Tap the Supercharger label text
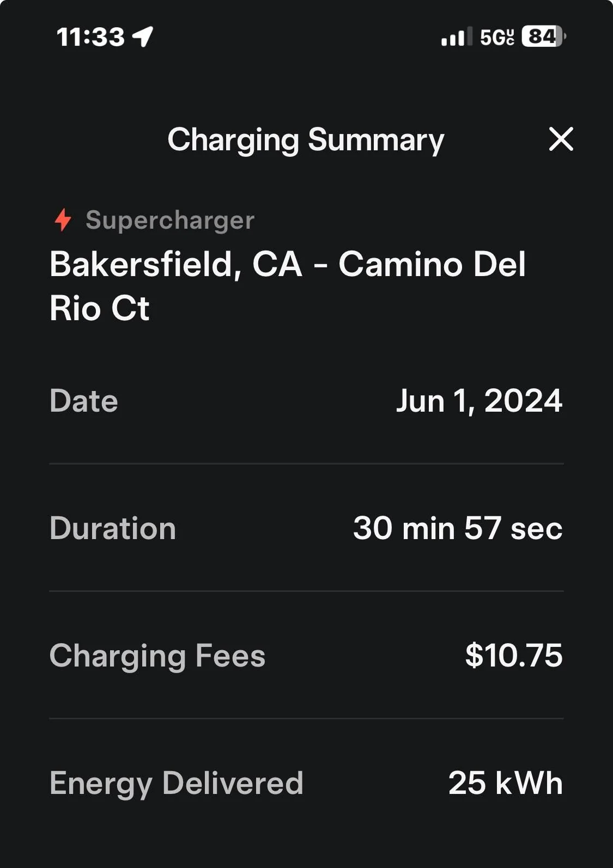The height and width of the screenshot is (868, 613). click(x=170, y=221)
